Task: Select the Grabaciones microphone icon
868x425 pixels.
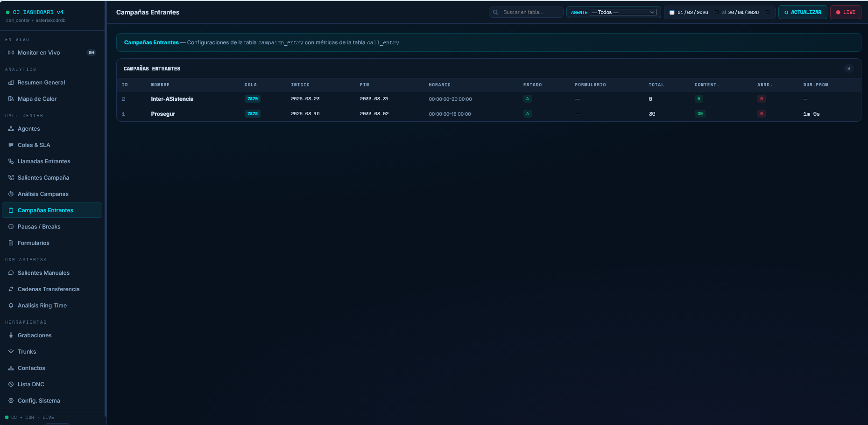Action: 11,335
